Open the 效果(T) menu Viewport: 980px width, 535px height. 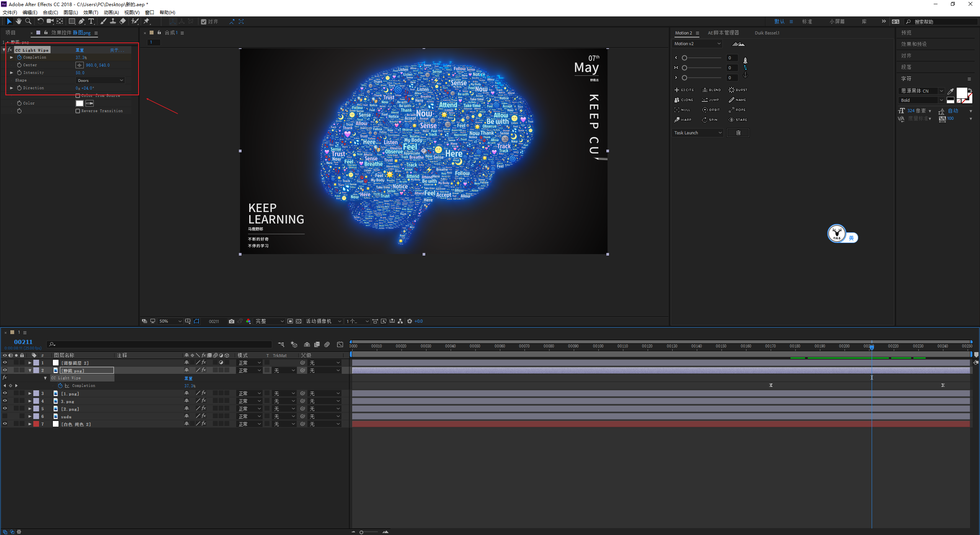point(91,12)
